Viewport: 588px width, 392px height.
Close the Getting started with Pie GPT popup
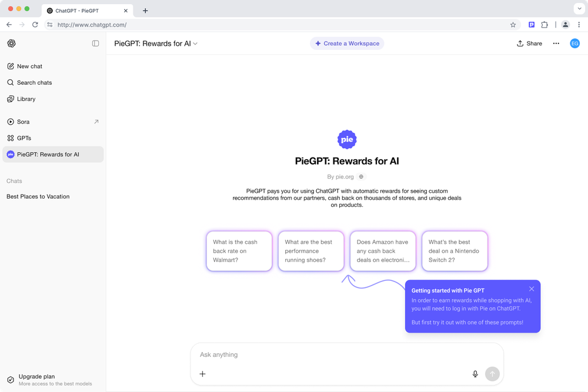[532, 289]
